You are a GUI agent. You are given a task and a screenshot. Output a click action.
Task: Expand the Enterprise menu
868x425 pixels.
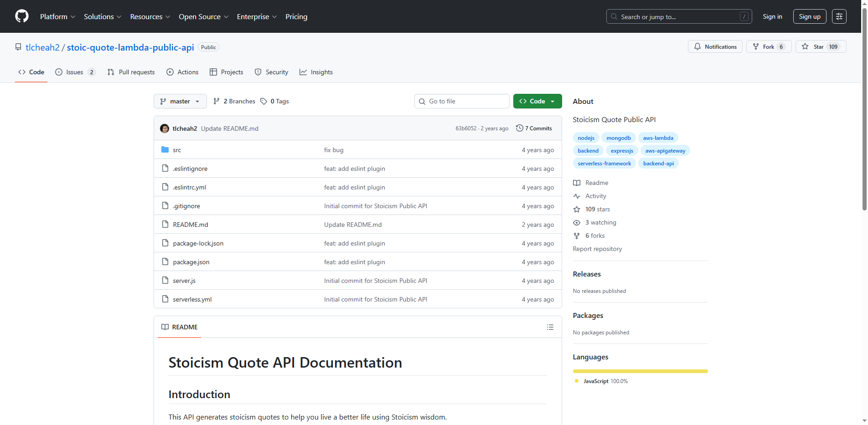tap(257, 16)
